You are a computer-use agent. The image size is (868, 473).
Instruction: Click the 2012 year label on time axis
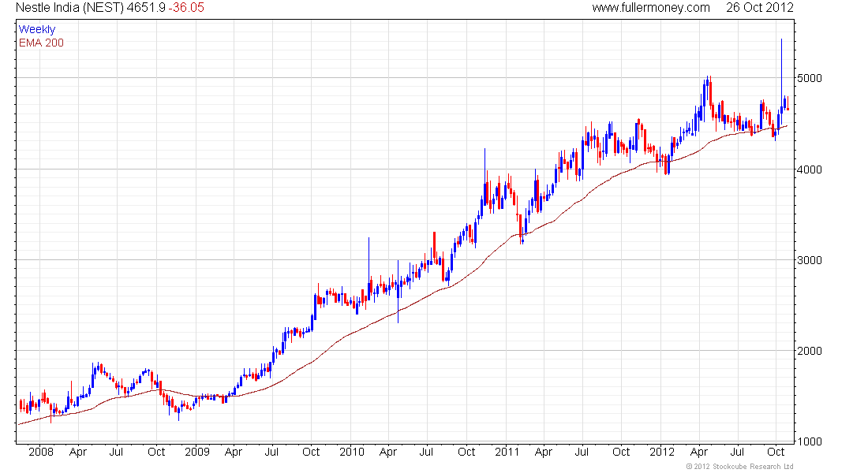[662, 452]
